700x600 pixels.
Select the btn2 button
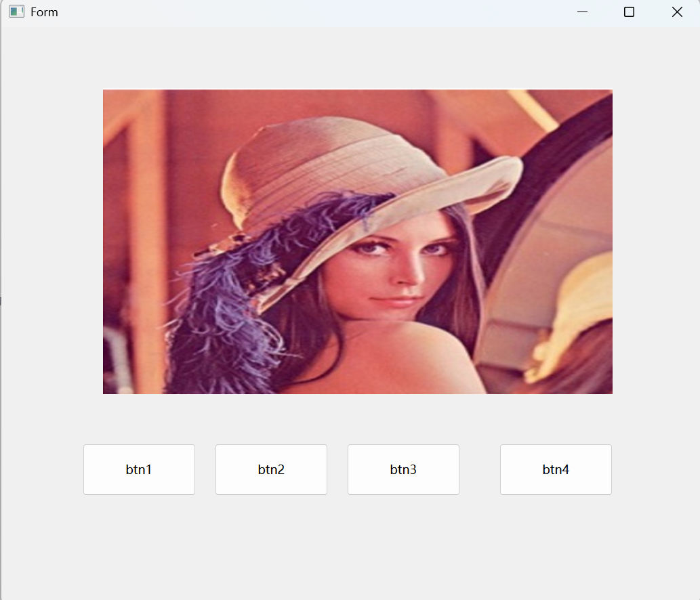click(271, 469)
